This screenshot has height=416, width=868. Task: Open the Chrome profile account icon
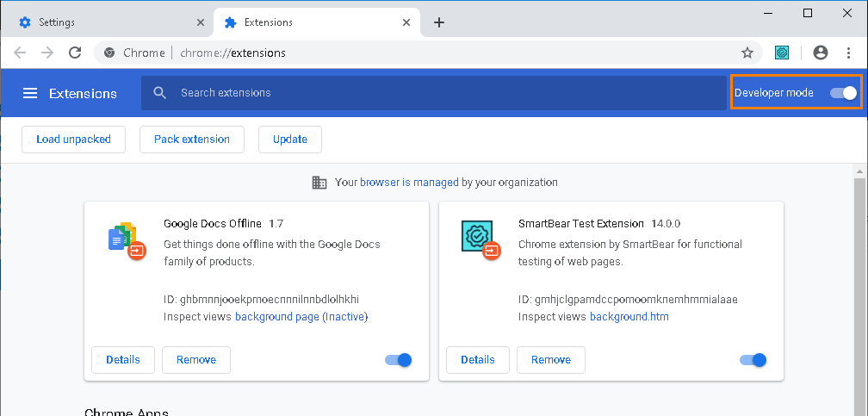point(820,53)
